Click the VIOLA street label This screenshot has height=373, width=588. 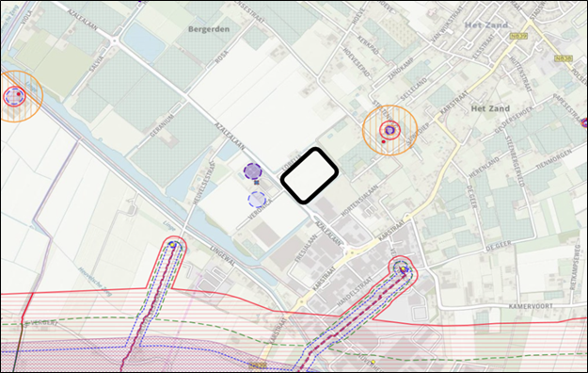pos(27,17)
